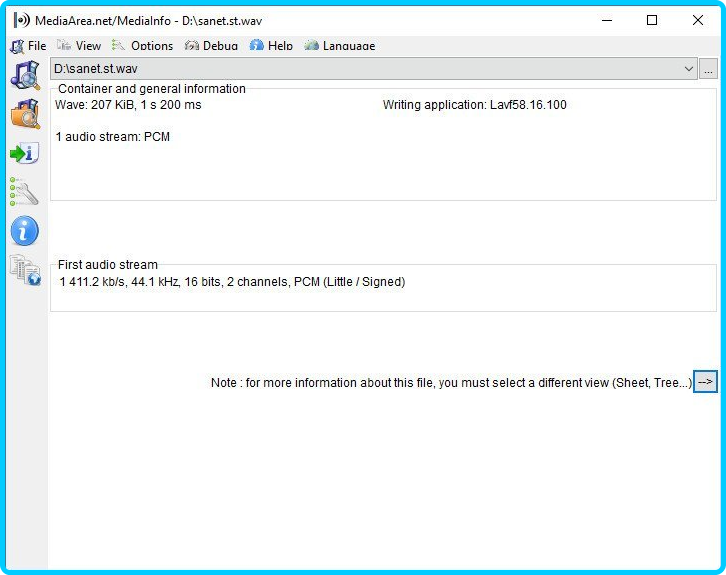The image size is (726, 575).
Task: Click the export info arrow icon
Action: pos(24,153)
